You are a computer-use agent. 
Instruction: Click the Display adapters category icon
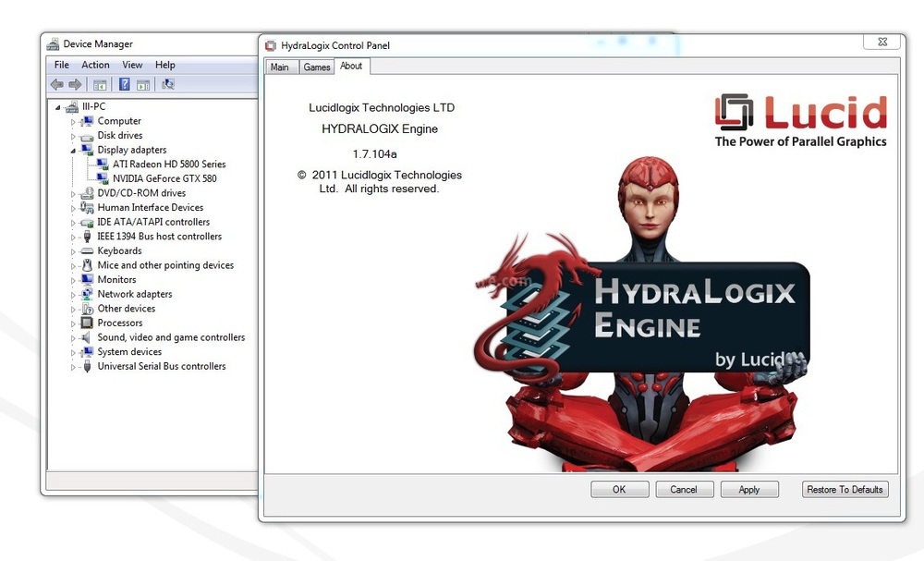coord(87,150)
